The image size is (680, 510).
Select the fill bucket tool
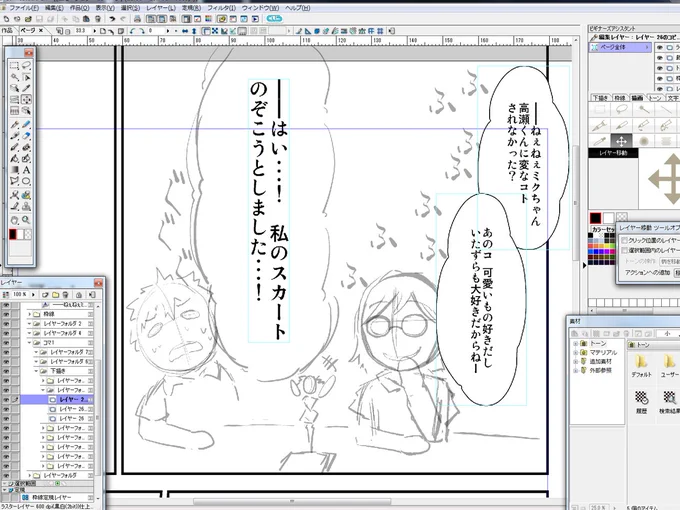14,158
